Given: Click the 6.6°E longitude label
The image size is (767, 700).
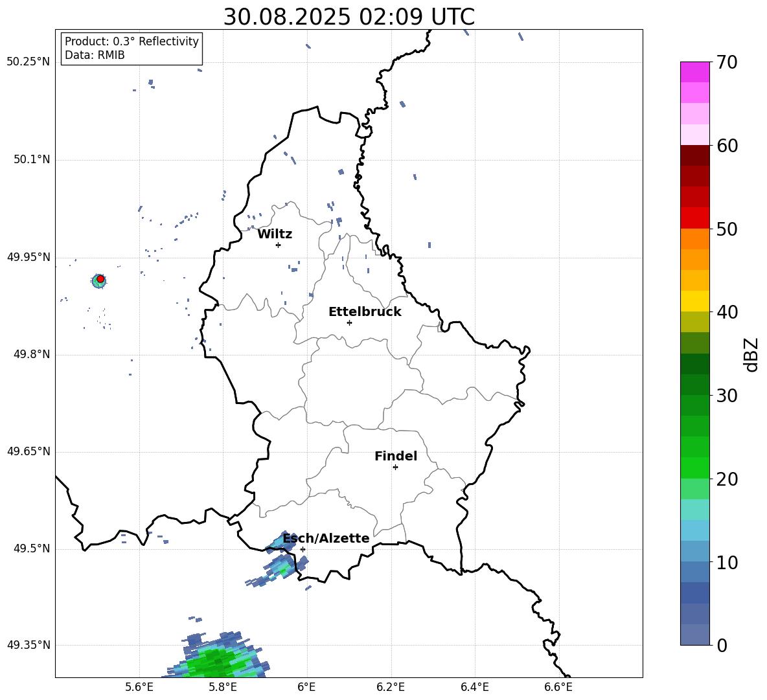Looking at the screenshot, I should click(x=558, y=687).
